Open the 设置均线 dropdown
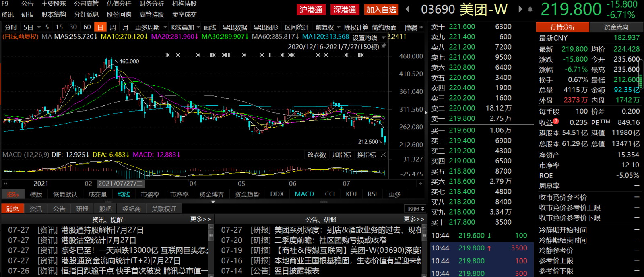This screenshot has width=644, height=277. [369, 37]
